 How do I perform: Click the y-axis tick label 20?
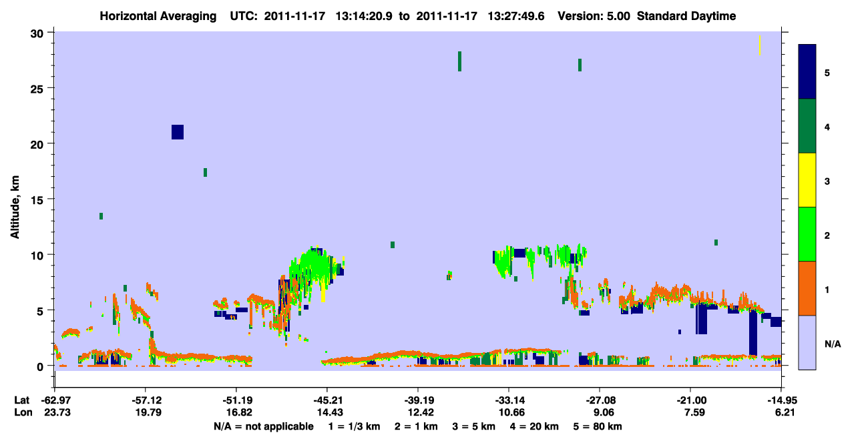click(x=39, y=143)
